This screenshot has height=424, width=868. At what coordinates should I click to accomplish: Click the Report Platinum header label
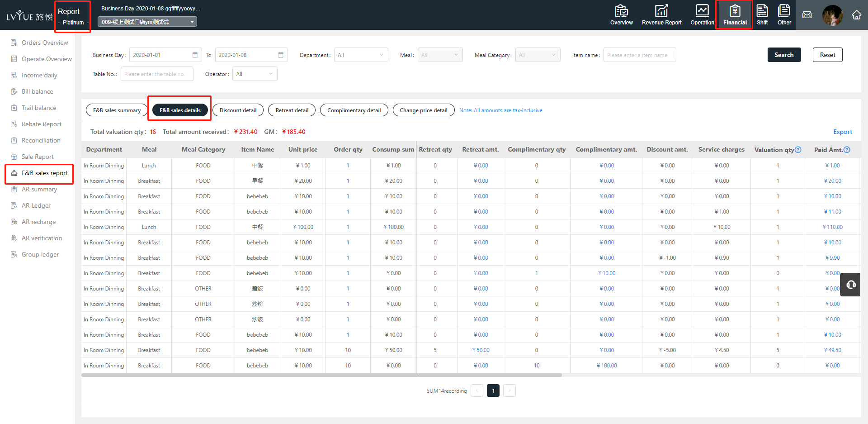tap(72, 16)
